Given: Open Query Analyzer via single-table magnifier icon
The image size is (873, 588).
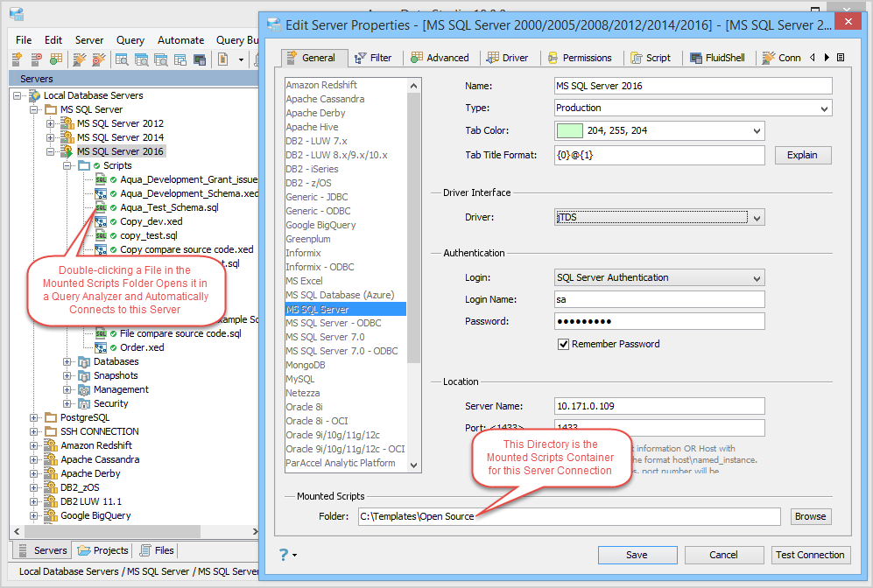Looking at the screenshot, I should point(122,59).
